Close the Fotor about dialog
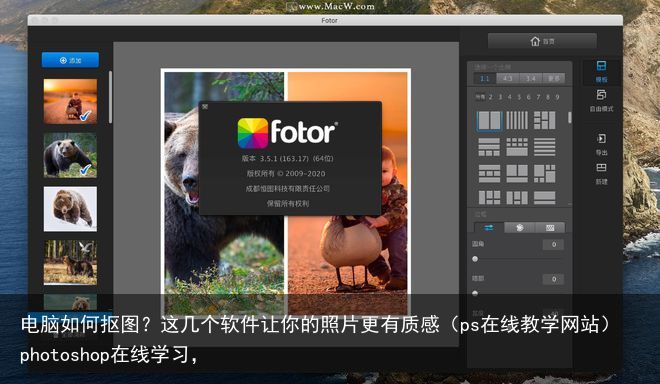The image size is (660, 384). point(205,107)
